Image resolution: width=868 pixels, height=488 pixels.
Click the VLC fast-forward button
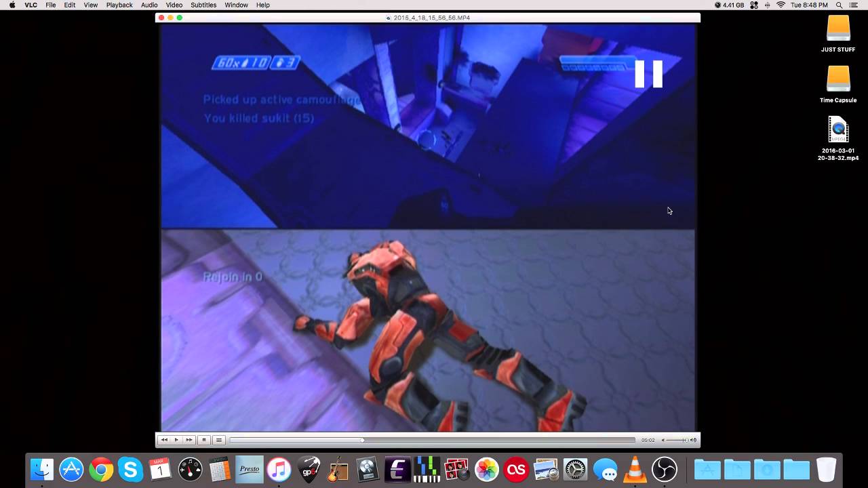189,440
